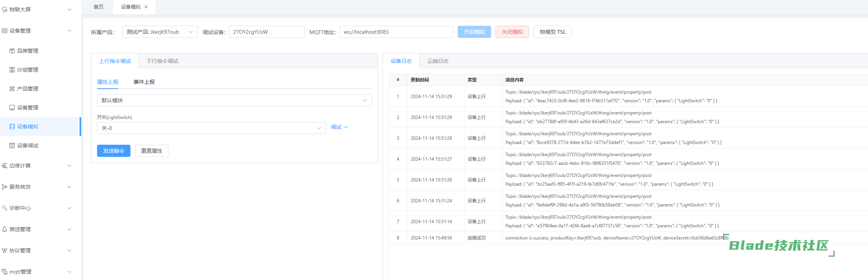Click timestamp 2024-11-14 15:51:24 in row 6

[431, 201]
